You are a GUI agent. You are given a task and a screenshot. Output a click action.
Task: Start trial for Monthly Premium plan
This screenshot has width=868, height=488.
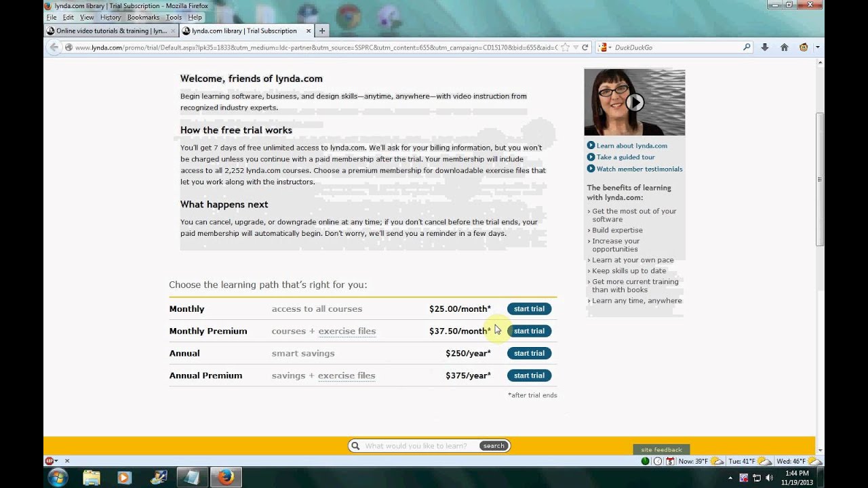(x=529, y=331)
